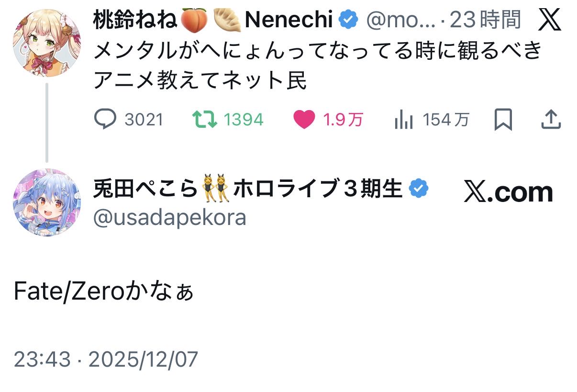Screen dimensions: 577x392
Task: Toggle the bookmark icon on Nenechi's post
Action: click(x=503, y=119)
